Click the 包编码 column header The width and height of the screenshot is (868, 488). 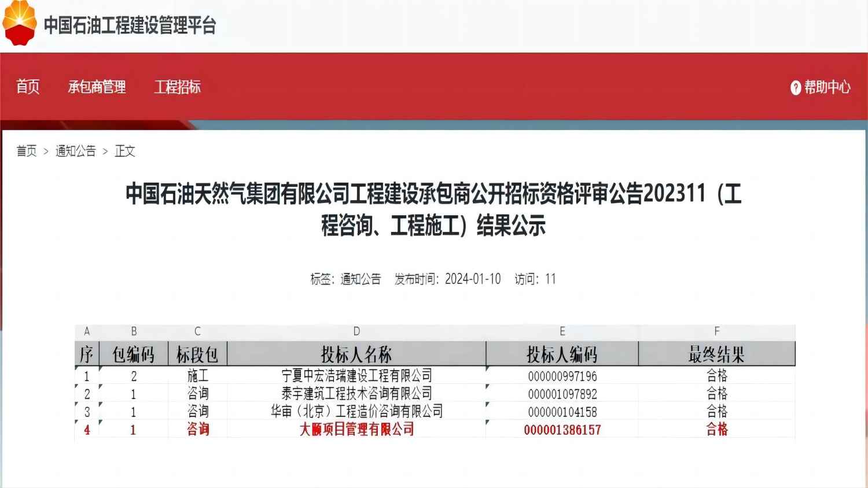coord(134,354)
